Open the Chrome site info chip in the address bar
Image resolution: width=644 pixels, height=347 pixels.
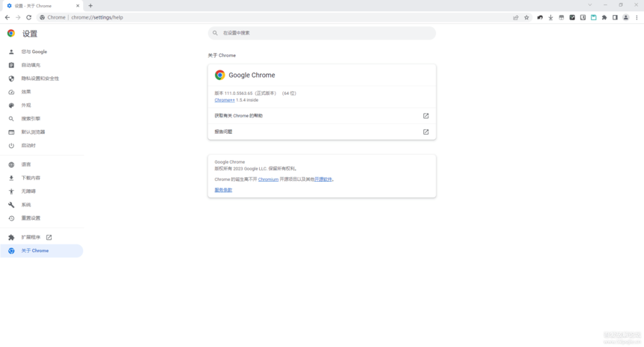[x=52, y=18]
